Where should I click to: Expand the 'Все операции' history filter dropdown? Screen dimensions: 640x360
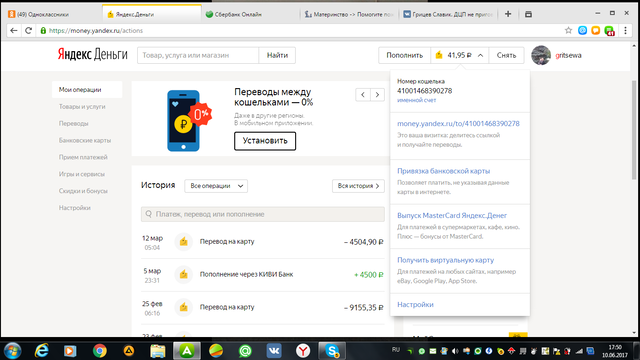pos(216,186)
